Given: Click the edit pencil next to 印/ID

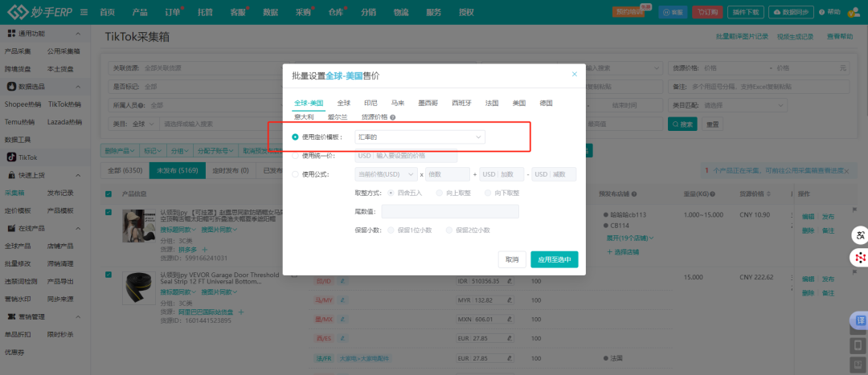Looking at the screenshot, I should 342,281.
